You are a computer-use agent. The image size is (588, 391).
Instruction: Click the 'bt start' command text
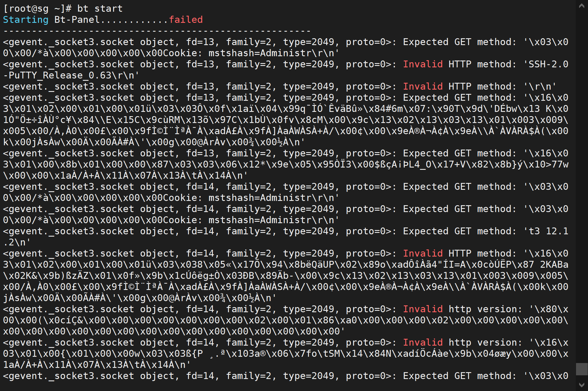100,9
